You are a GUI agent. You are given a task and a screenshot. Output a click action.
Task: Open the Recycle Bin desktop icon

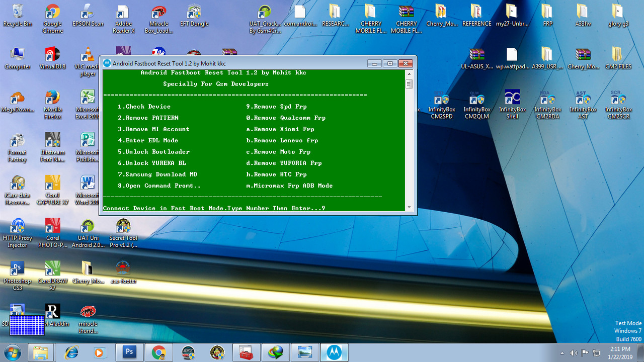18,16
